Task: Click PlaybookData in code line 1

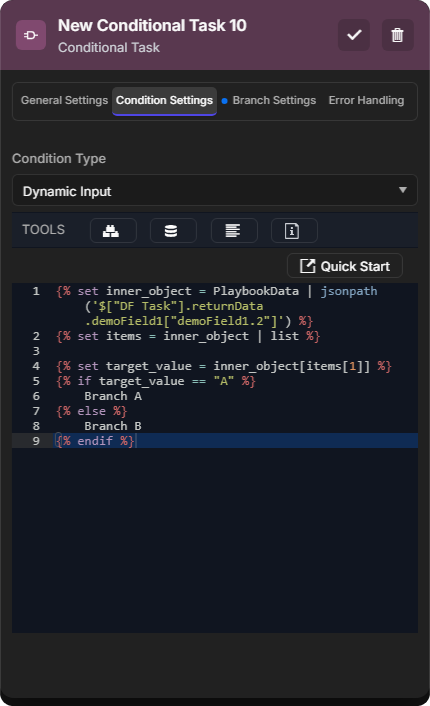Action: tap(256, 291)
